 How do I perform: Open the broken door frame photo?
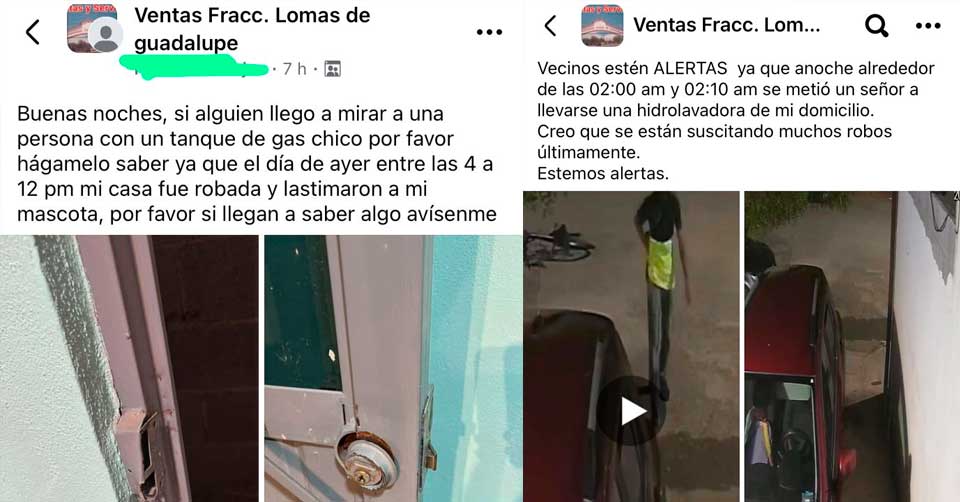point(129,369)
